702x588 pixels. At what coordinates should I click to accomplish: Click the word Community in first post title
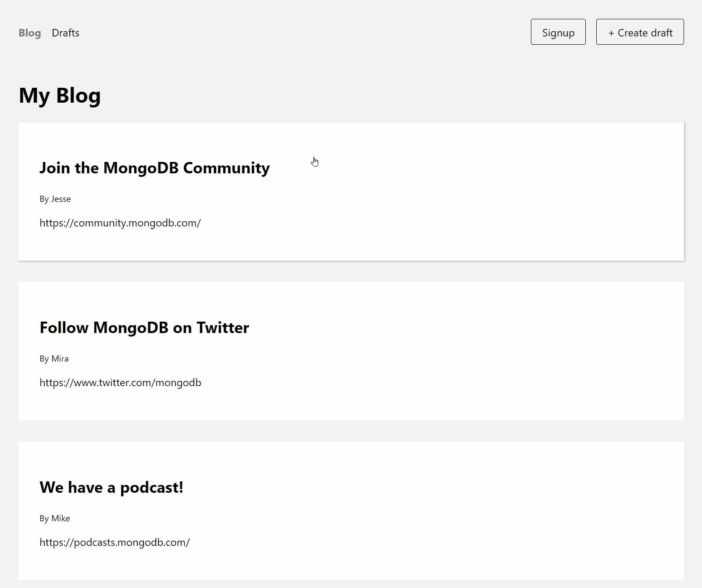tap(226, 168)
